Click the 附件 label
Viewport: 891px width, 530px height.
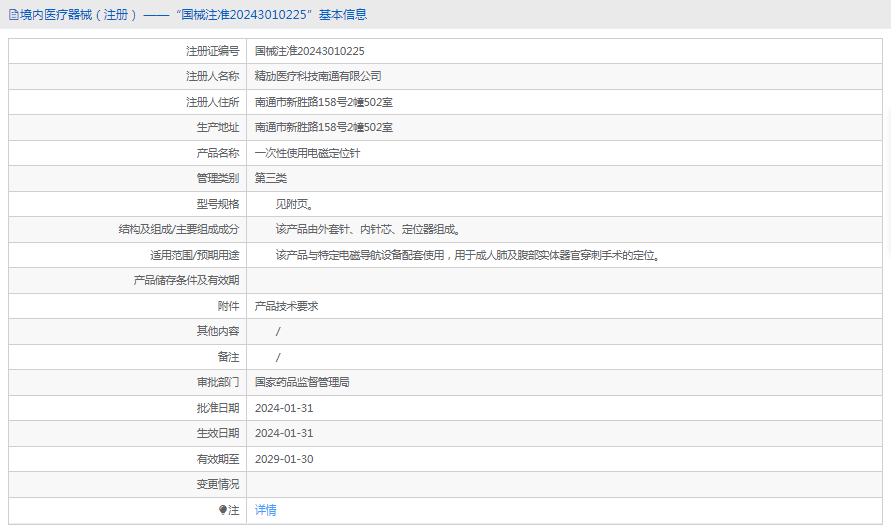(x=228, y=306)
